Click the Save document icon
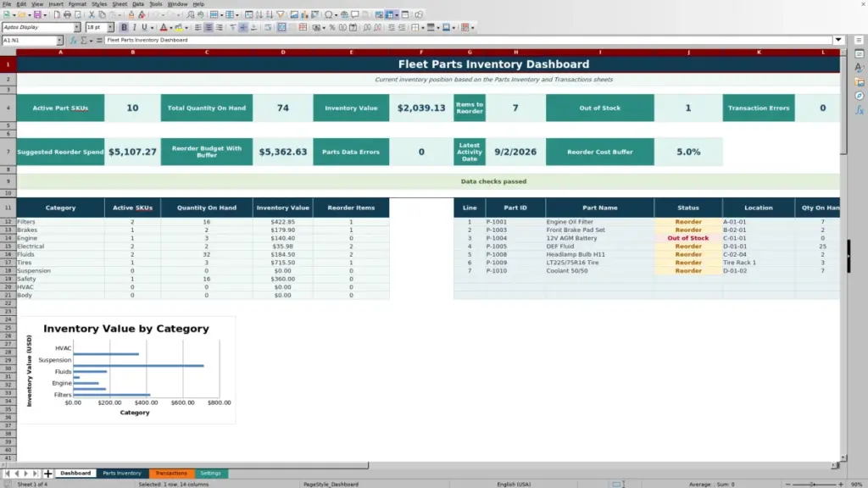This screenshot has width=868, height=488. 37,14
